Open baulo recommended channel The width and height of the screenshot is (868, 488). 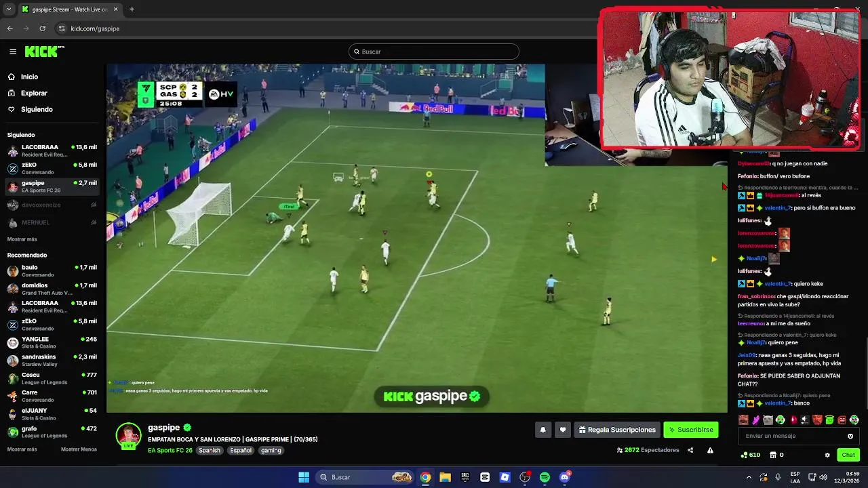[x=52, y=271]
